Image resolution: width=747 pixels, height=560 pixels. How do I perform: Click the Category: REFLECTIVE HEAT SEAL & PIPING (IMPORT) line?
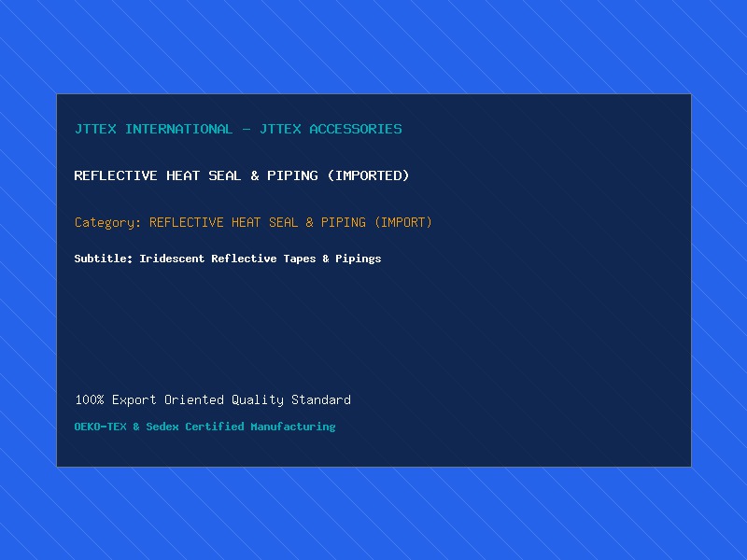coord(253,222)
